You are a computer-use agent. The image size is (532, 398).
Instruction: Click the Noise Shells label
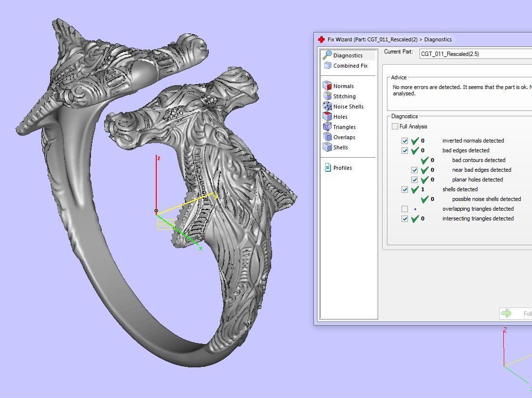[349, 106]
